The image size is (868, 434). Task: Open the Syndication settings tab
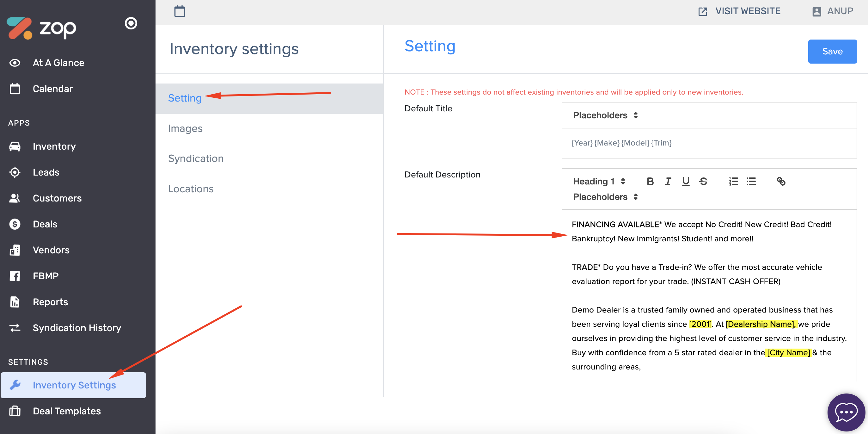(196, 158)
